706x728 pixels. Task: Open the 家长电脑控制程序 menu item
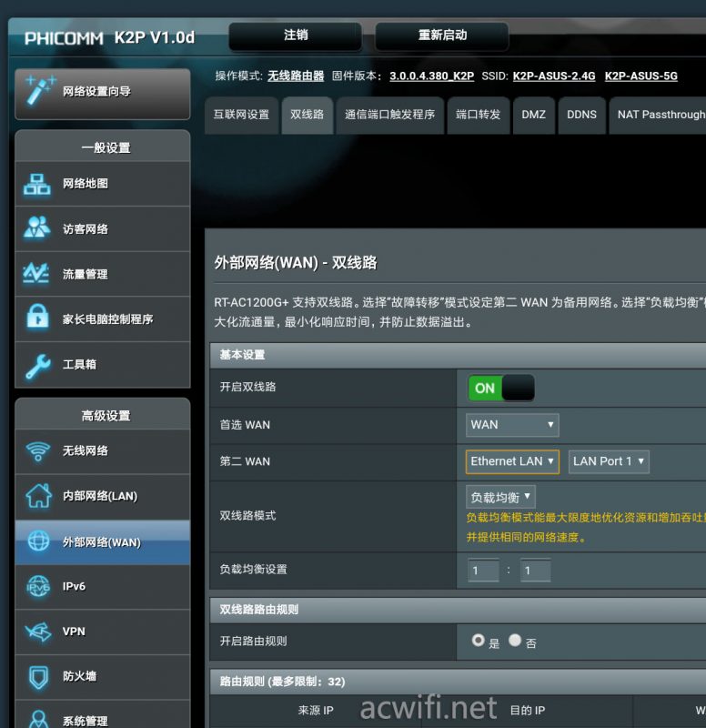[x=103, y=319]
